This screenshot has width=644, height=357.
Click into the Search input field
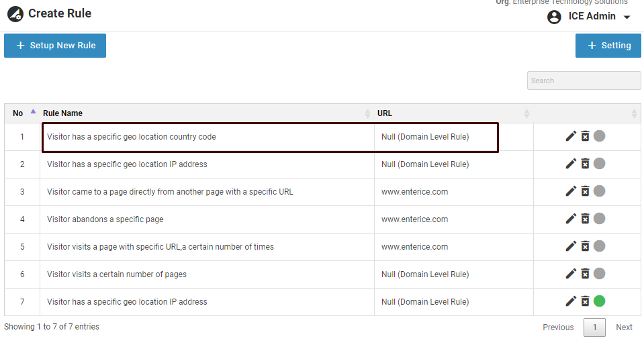point(584,81)
